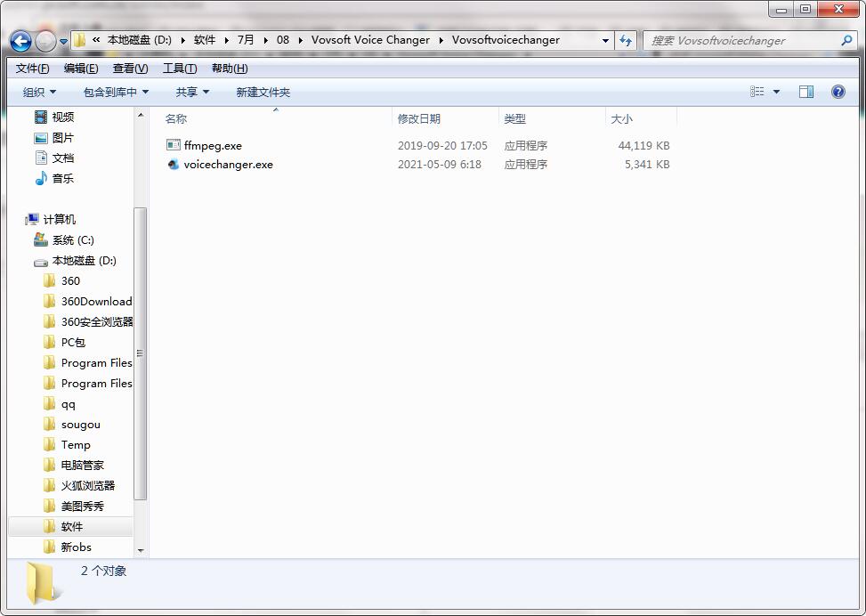Click the voicechanger.exe application icon
866x616 pixels.
point(174,164)
